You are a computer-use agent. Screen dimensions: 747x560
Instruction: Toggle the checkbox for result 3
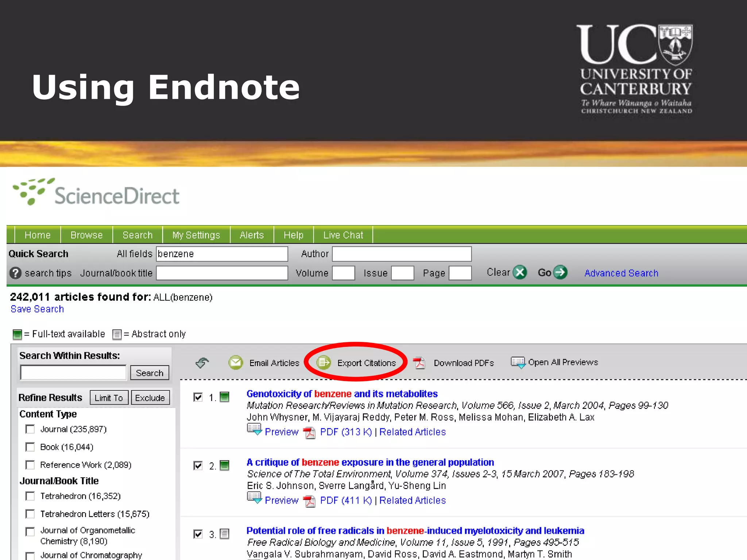(x=198, y=534)
